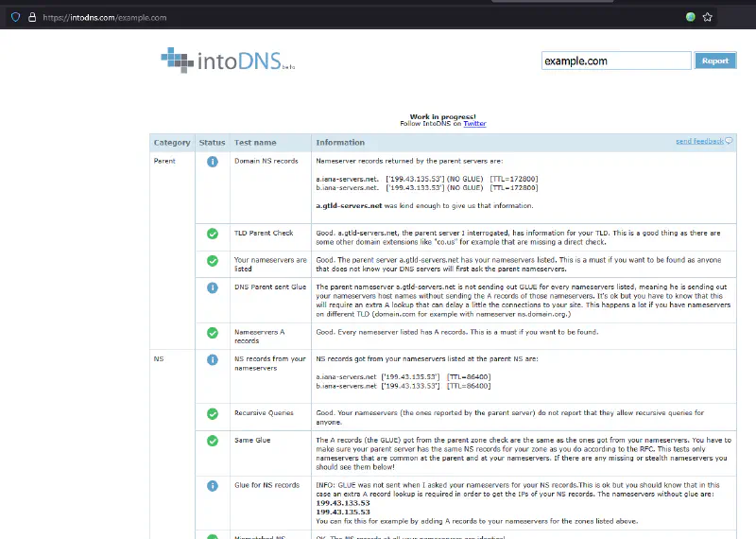Click the Nameservers A records test name
Viewport: 756px width, 539px height.
(259, 337)
